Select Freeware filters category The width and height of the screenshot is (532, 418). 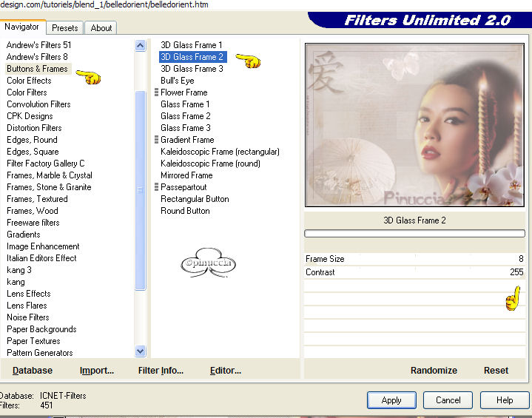coord(33,223)
